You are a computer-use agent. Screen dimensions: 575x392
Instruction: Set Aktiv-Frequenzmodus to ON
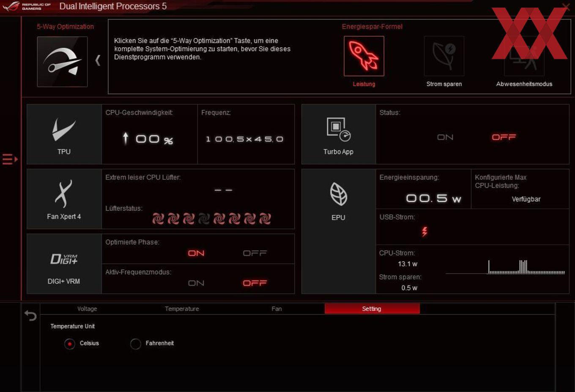[196, 283]
